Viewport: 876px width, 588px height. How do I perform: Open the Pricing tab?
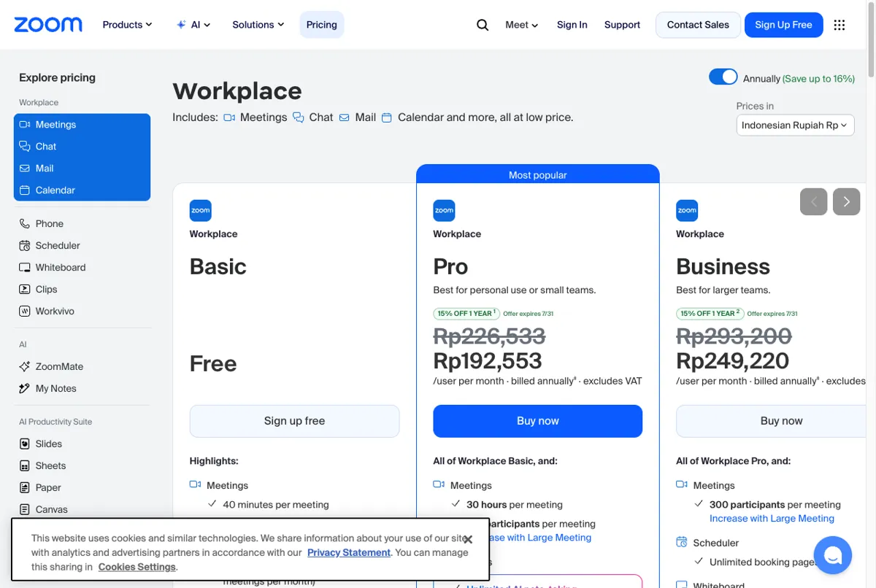322,25
